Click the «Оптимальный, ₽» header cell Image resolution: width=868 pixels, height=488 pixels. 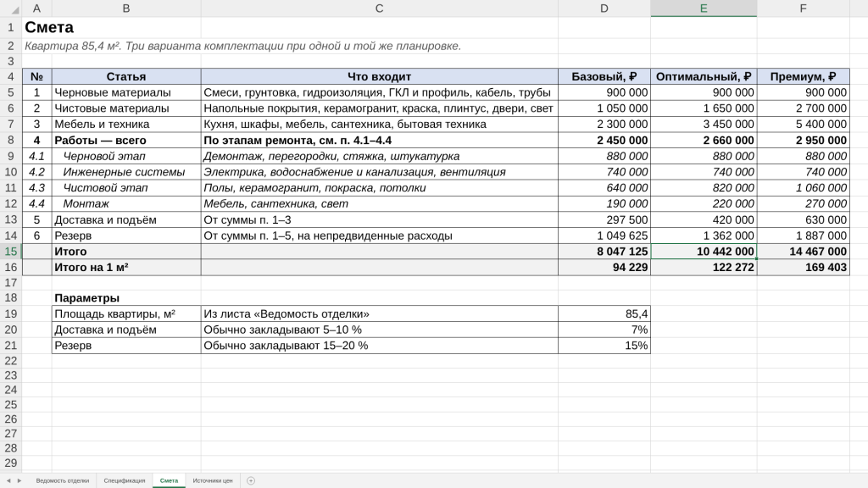704,76
